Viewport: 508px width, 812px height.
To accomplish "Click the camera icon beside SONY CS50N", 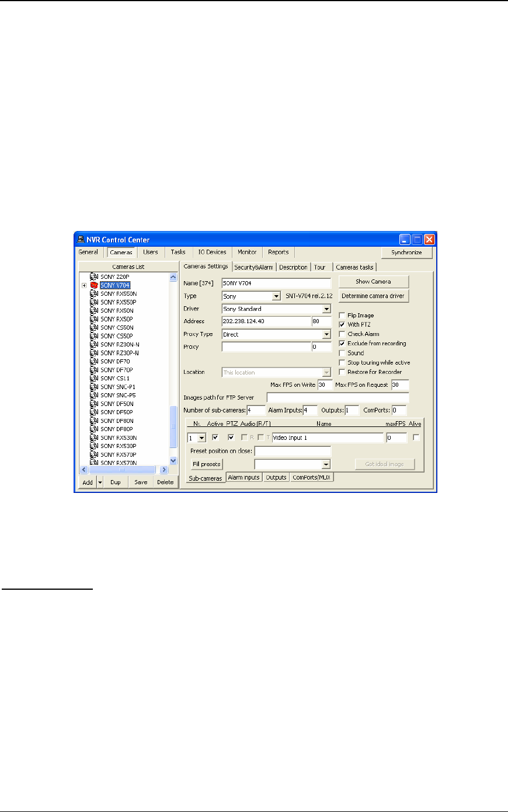I will (94, 328).
